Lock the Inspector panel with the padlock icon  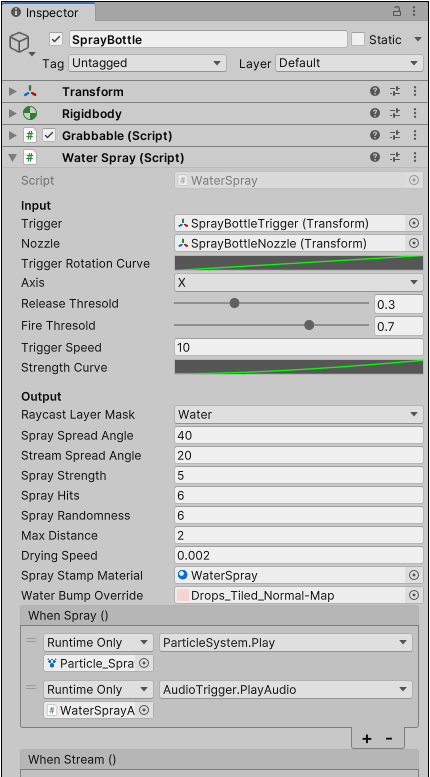[x=397, y=12]
